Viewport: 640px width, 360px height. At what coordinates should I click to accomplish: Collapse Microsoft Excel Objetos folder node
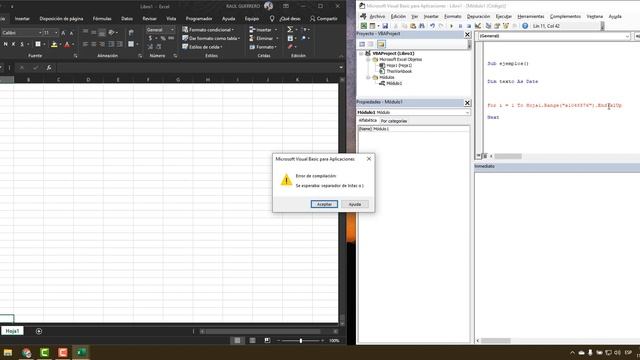point(368,60)
